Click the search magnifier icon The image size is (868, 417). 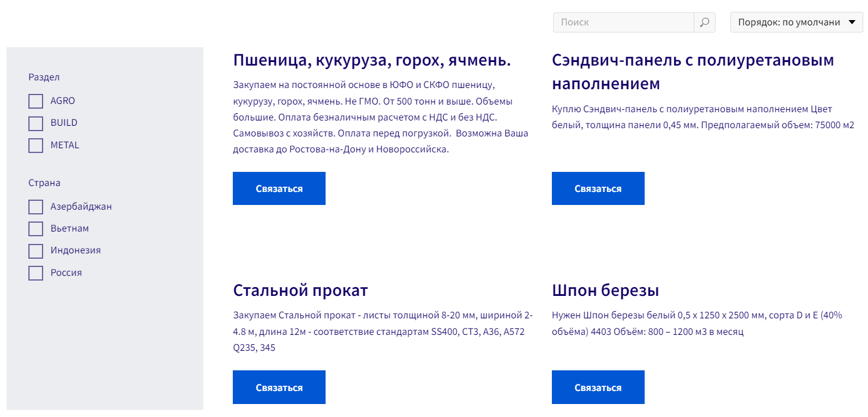coord(704,22)
